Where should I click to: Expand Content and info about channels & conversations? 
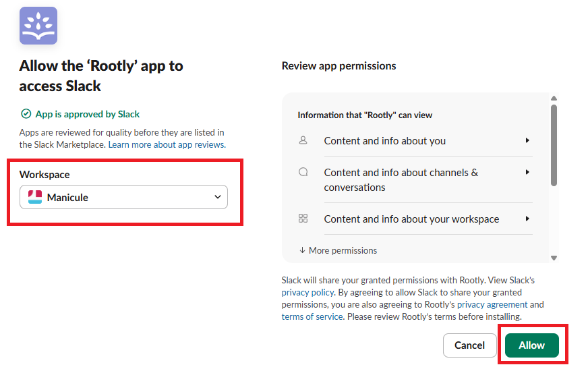(428, 179)
